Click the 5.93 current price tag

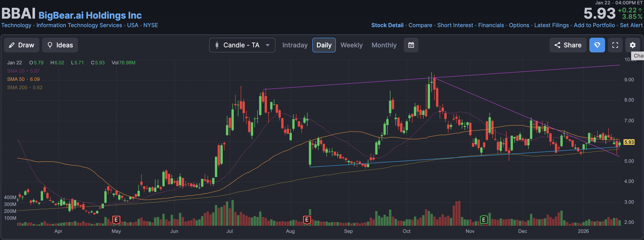pos(629,142)
